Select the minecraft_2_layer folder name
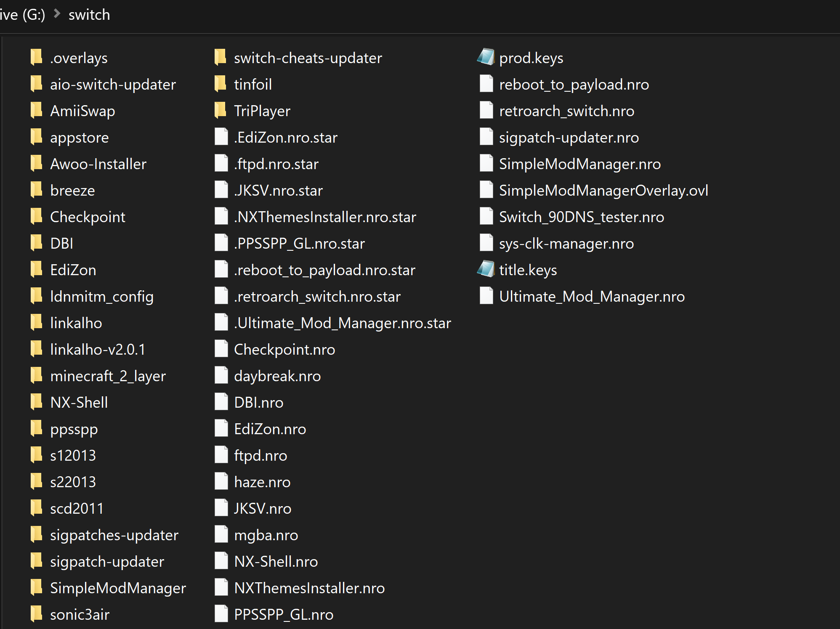 [x=108, y=376]
